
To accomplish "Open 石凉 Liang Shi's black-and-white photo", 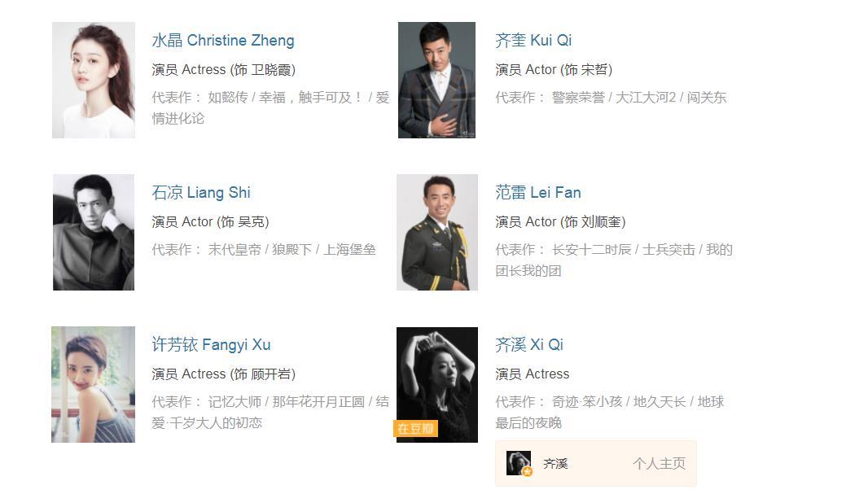I will pyautogui.click(x=94, y=232).
